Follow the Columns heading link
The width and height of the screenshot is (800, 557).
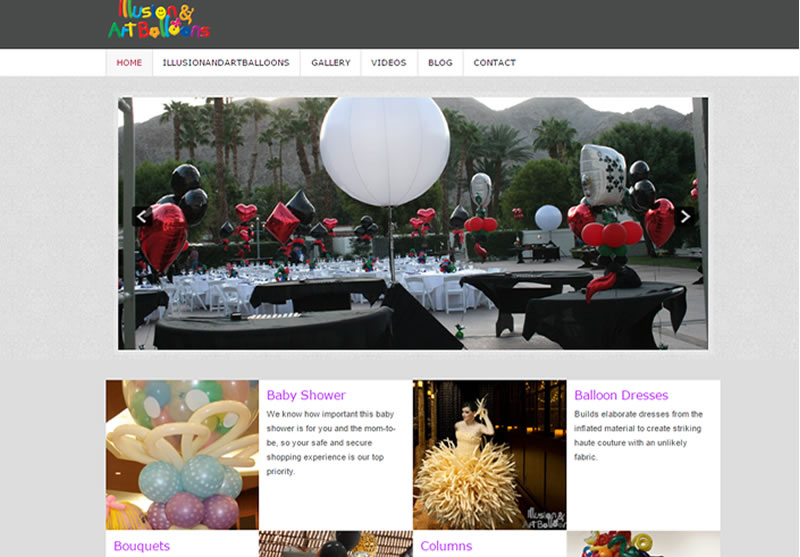pos(446,546)
